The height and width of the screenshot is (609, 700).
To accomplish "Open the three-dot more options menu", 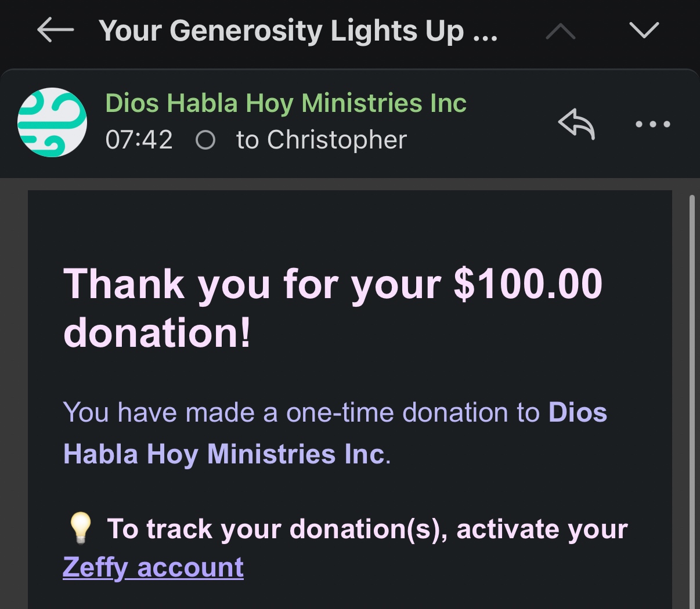I will (x=652, y=124).
